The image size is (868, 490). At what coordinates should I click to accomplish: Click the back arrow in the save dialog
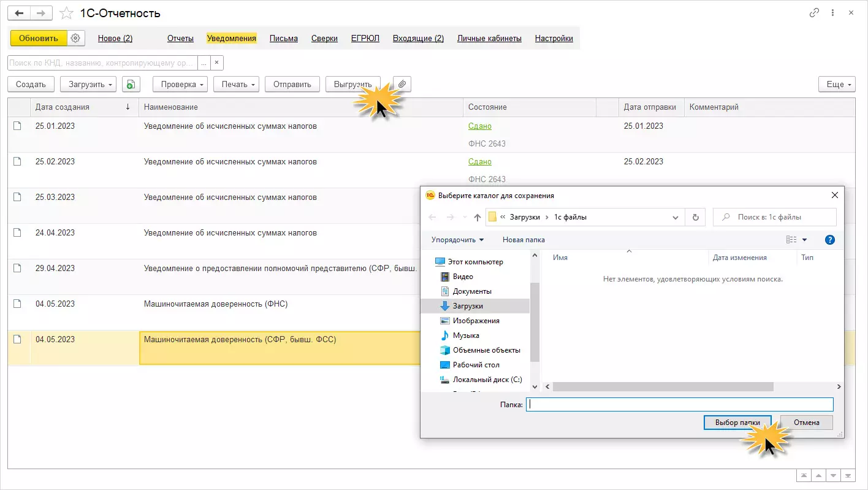(433, 217)
